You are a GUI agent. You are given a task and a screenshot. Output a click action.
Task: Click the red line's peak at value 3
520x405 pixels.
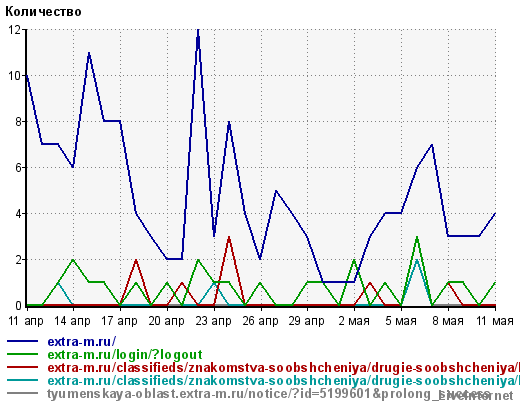229,237
